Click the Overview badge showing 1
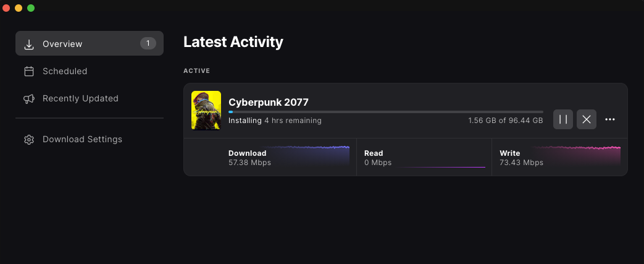 [x=148, y=43]
